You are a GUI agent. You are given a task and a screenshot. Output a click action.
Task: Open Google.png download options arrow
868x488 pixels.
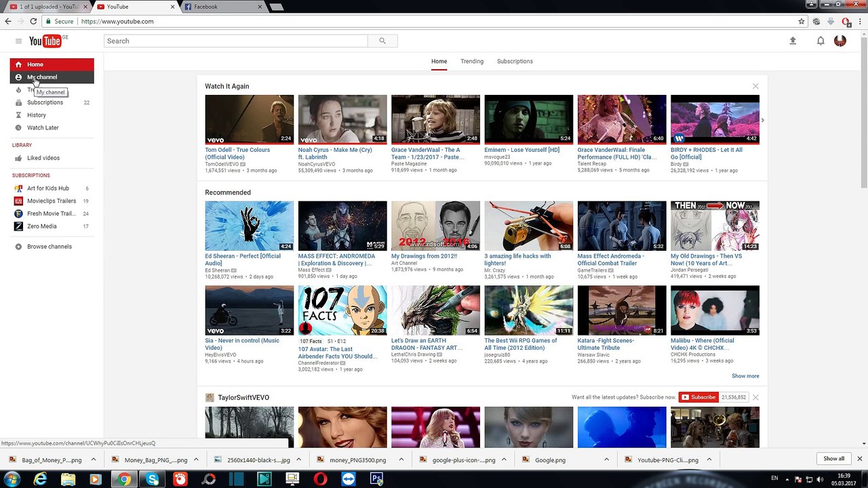606,460
